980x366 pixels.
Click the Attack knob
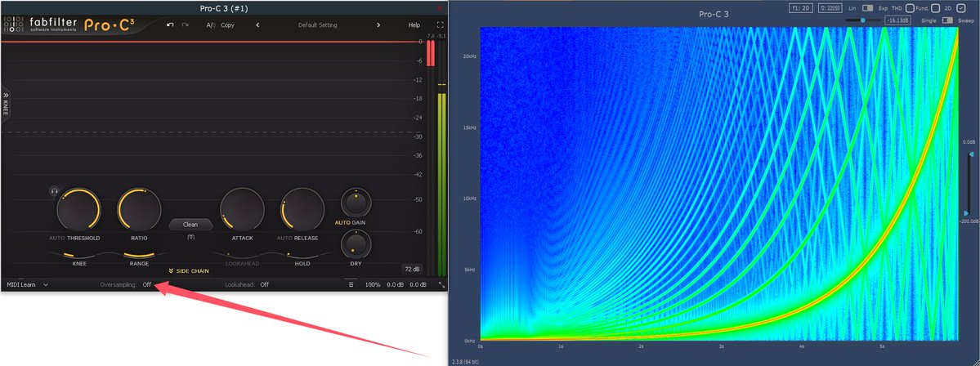point(243,210)
